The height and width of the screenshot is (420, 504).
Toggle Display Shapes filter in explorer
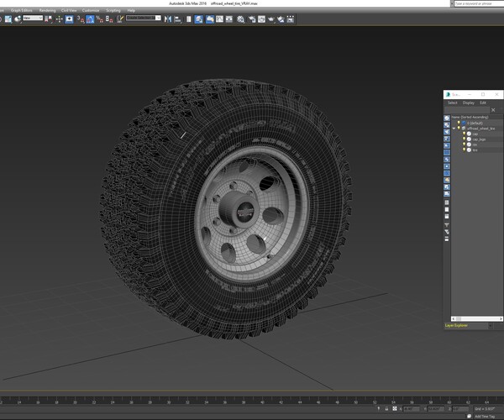tap(447, 125)
